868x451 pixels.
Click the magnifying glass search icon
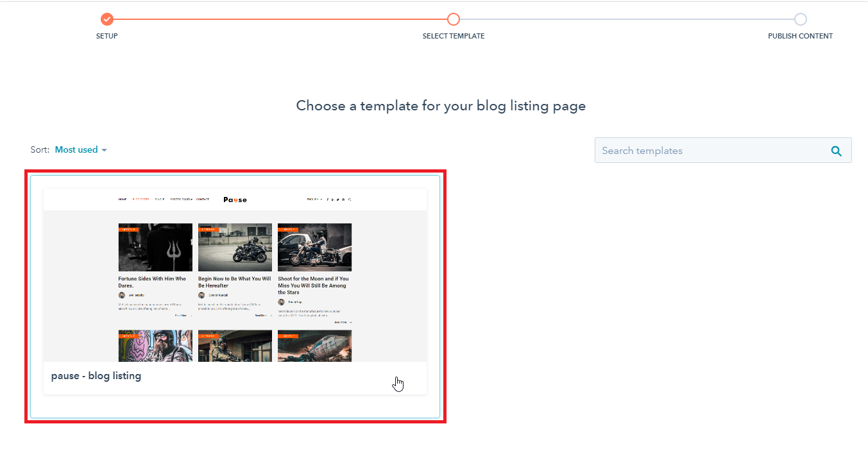836,151
